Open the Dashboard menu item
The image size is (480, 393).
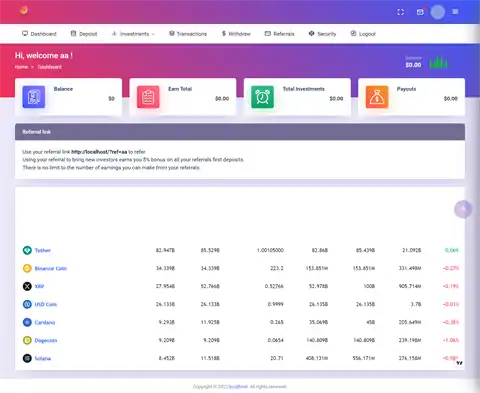[39, 34]
